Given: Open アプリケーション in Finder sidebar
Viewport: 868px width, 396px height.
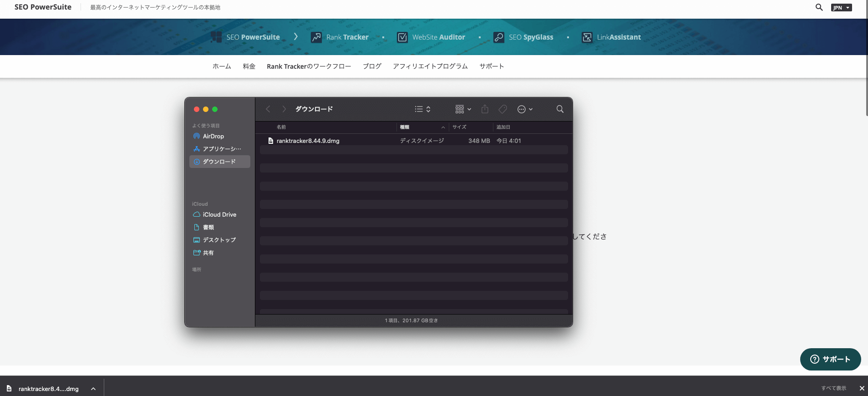Looking at the screenshot, I should click(219, 149).
